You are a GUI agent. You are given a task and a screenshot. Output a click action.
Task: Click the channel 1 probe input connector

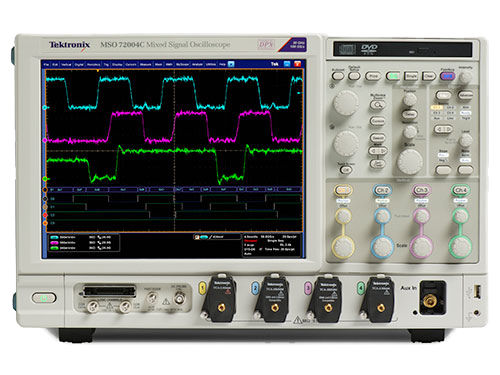coord(221,307)
